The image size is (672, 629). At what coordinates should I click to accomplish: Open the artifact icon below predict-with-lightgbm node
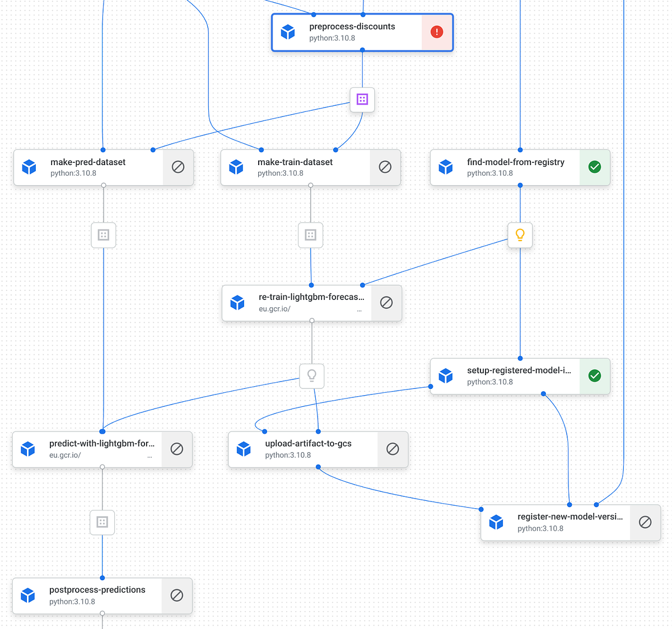(102, 522)
